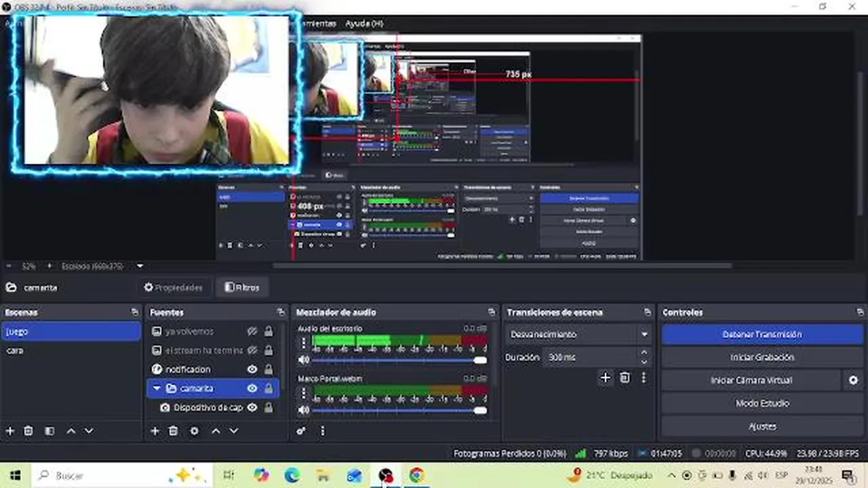Image resolution: width=868 pixels, height=488 pixels.
Task: Remove the transition with the trash icon
Action: click(625, 378)
